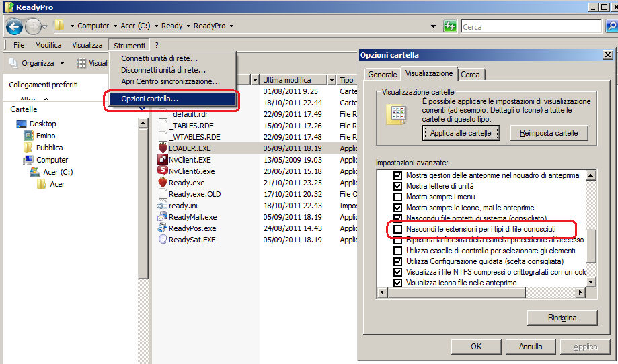
Task: Expand dropdown arrow after Computer breadcrumb
Action: click(115, 26)
